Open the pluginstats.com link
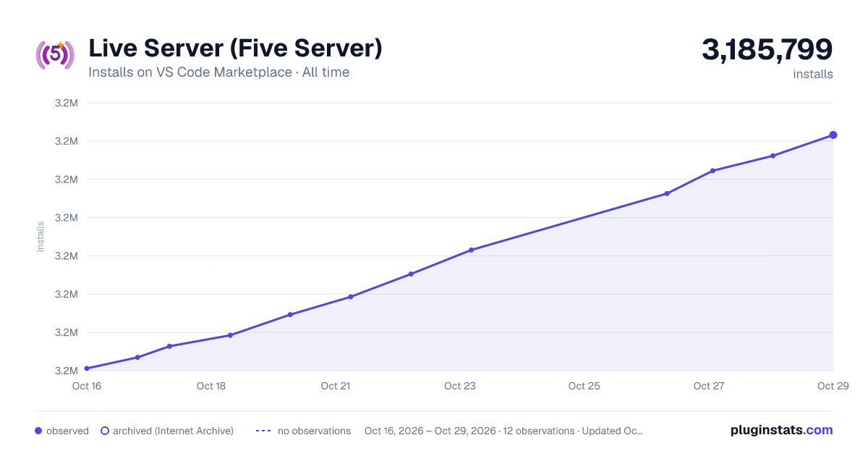 click(782, 430)
